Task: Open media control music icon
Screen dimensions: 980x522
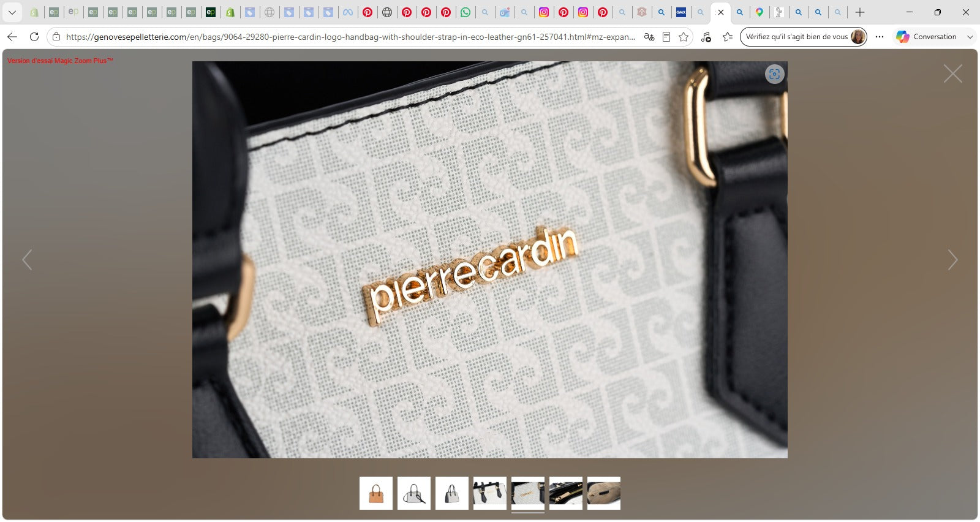Action: 706,37
